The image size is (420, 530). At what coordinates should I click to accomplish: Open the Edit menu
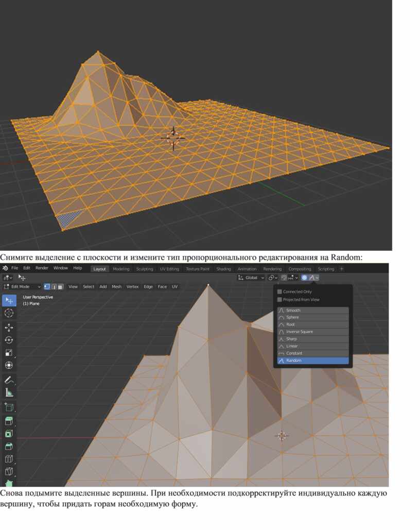coord(27,268)
